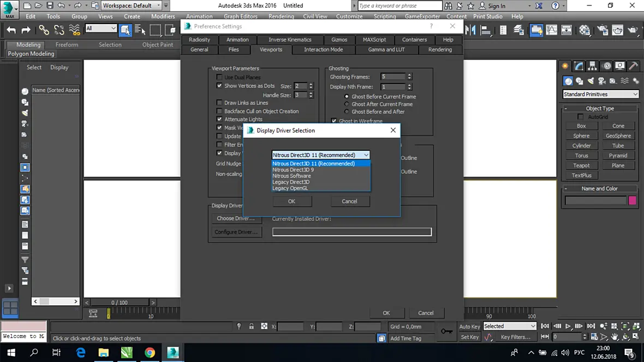Open the Windows Start menu
Viewport: 644px width, 362px height.
11,353
